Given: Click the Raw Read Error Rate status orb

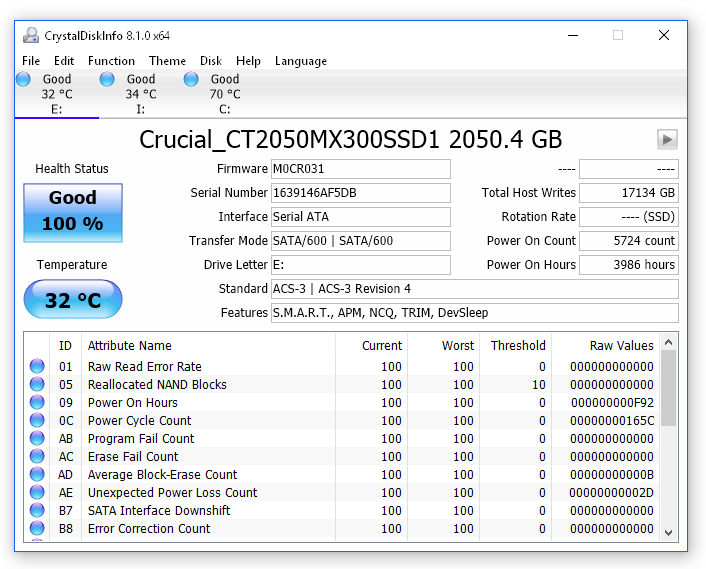Looking at the screenshot, I should (x=38, y=367).
